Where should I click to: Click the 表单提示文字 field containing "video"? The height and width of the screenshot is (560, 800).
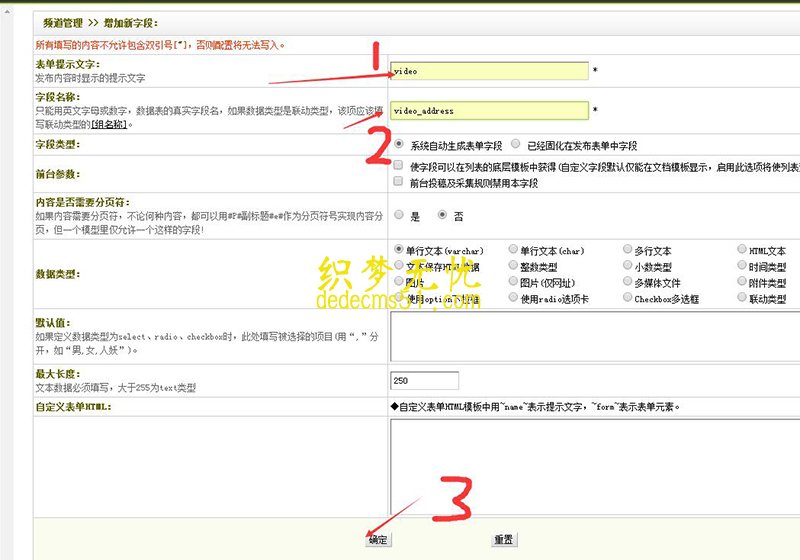[489, 71]
